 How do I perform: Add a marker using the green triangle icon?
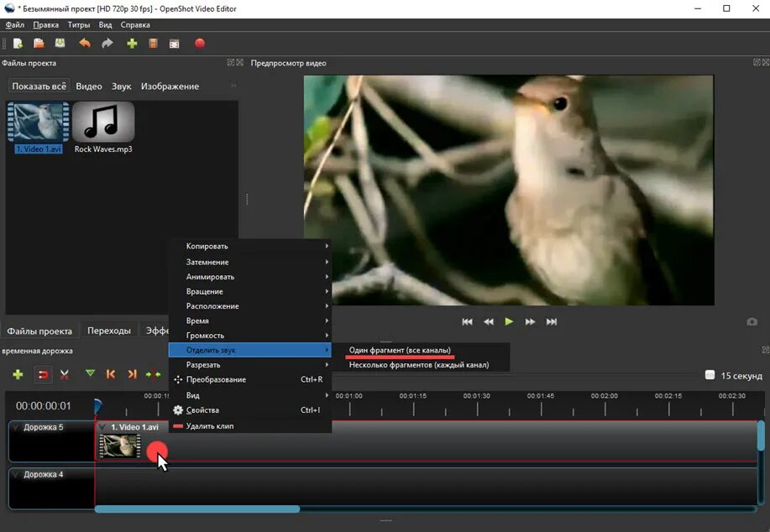point(90,374)
